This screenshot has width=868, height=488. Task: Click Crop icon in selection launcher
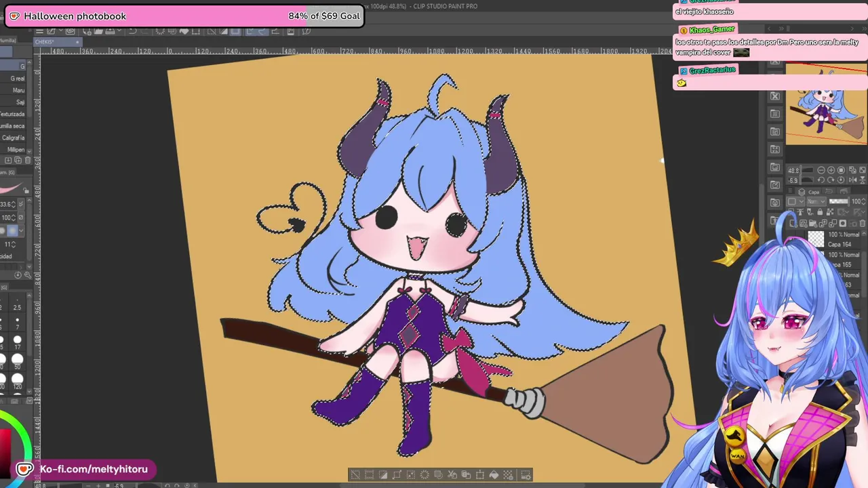pyautogui.click(x=369, y=475)
